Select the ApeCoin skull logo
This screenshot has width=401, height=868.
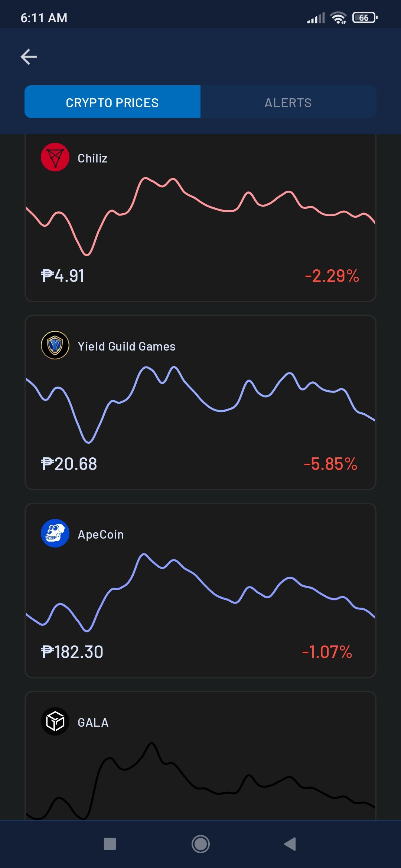point(55,533)
